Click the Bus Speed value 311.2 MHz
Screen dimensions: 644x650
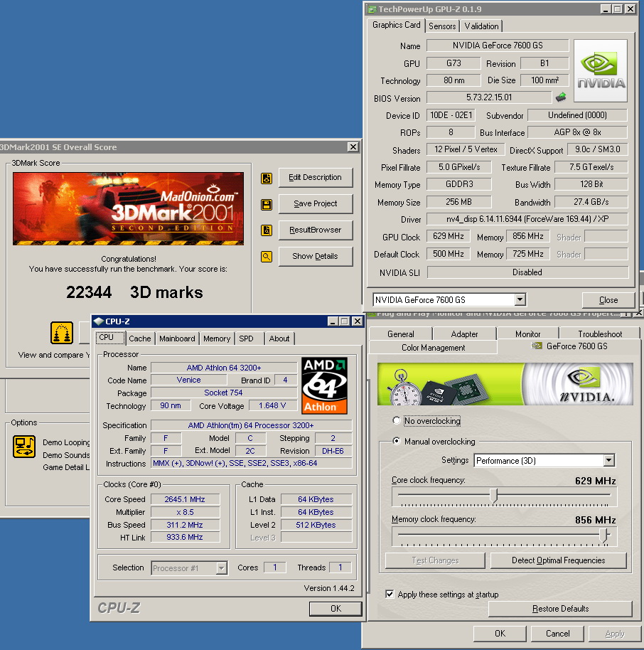click(x=185, y=525)
